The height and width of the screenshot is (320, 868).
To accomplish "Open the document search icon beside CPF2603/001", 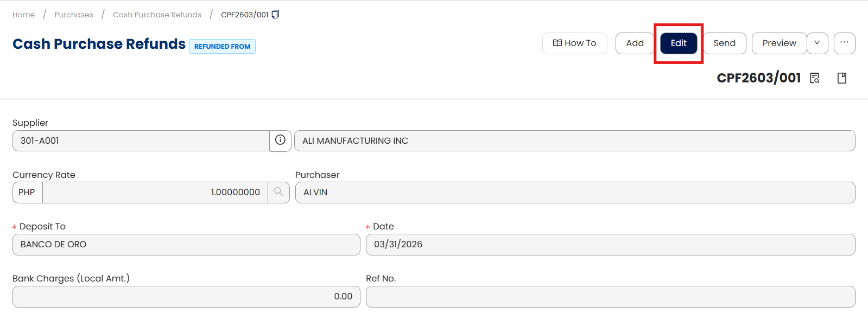I will pos(815,78).
